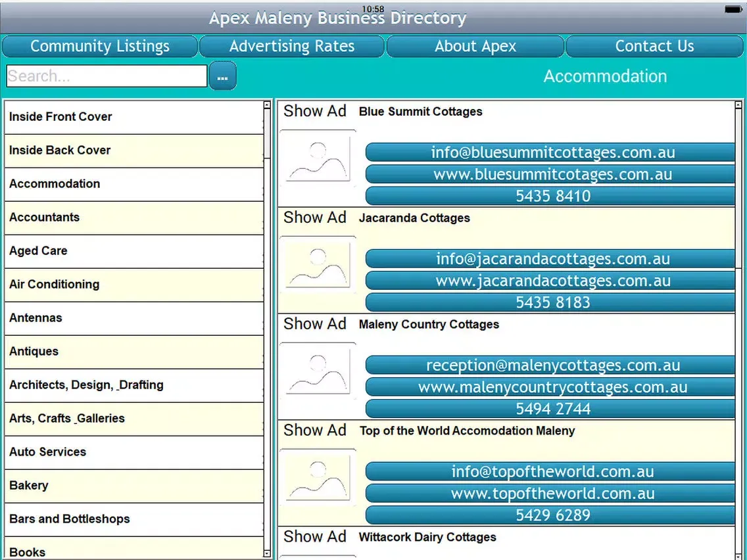This screenshot has width=747, height=560.
Task: Show Ad for Top of the World
Action: pyautogui.click(x=315, y=430)
